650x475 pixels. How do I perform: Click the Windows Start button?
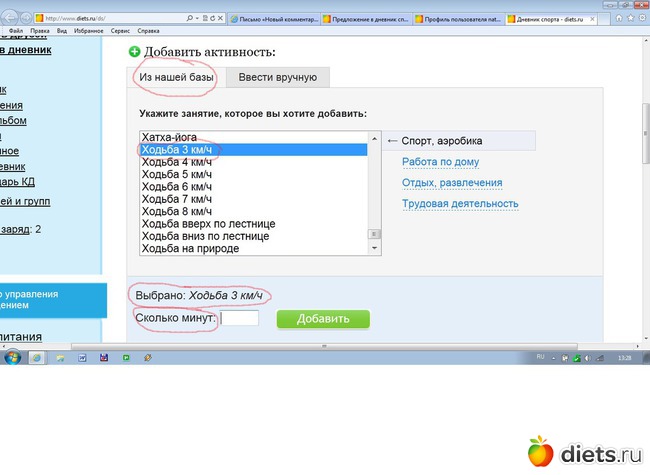coord(12,357)
